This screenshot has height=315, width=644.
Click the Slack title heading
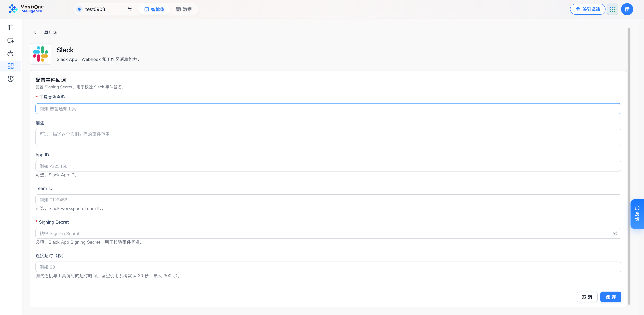(65, 50)
